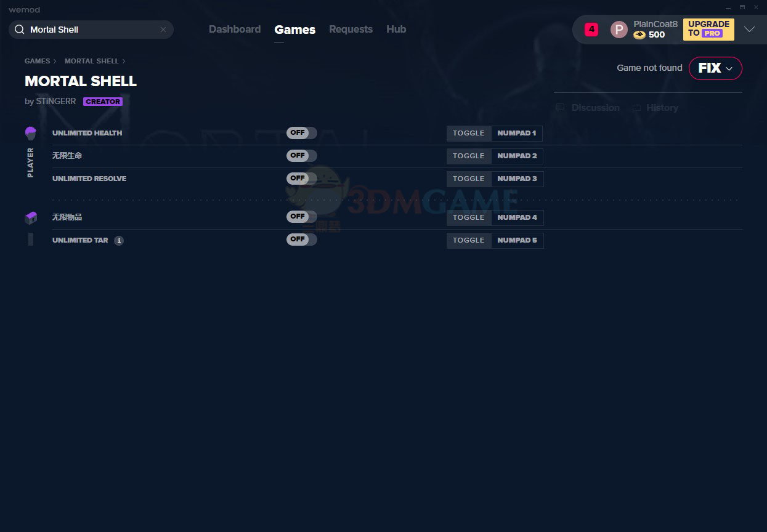Expand the FIX dropdown button
The image size is (767, 532).
(715, 68)
